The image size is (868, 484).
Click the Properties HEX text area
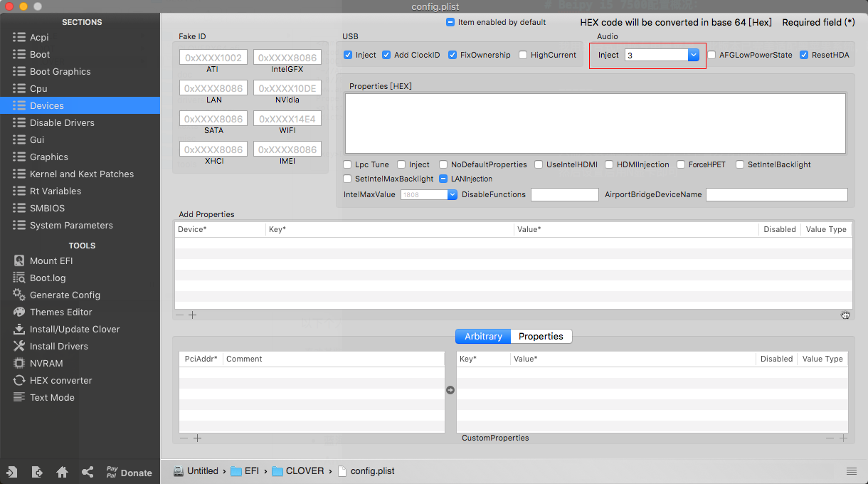[596, 123]
